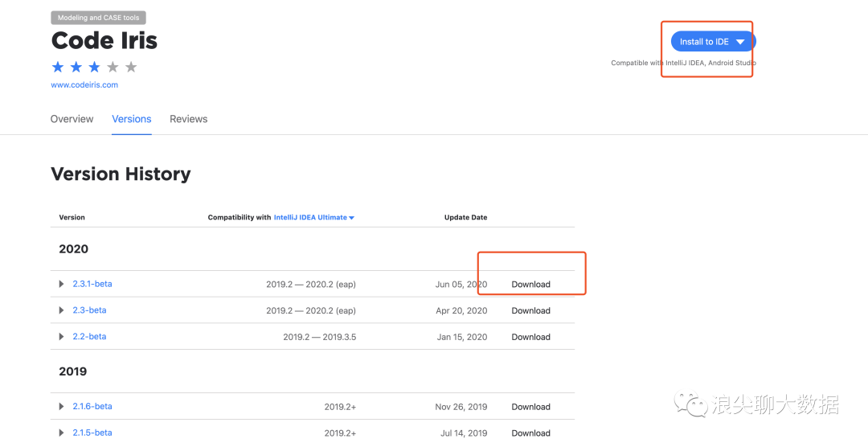Download version 2.3.1-beta

click(x=531, y=284)
